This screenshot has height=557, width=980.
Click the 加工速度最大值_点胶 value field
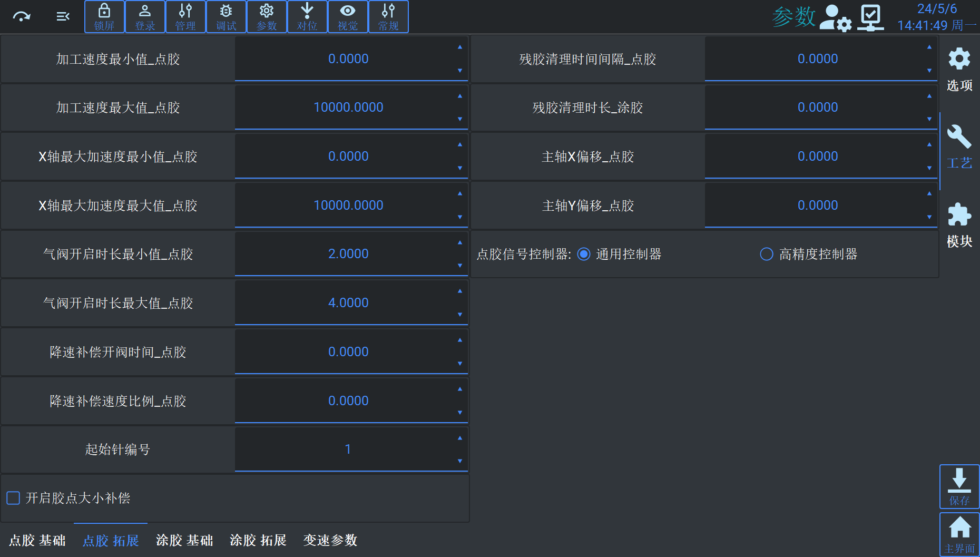[348, 108]
